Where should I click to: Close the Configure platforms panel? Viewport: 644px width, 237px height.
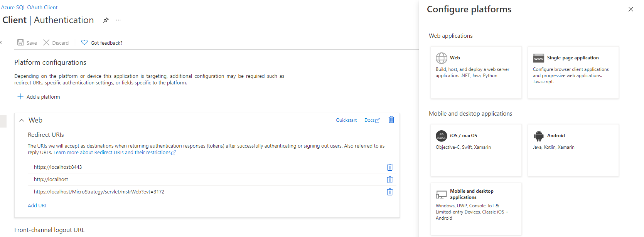(x=631, y=9)
